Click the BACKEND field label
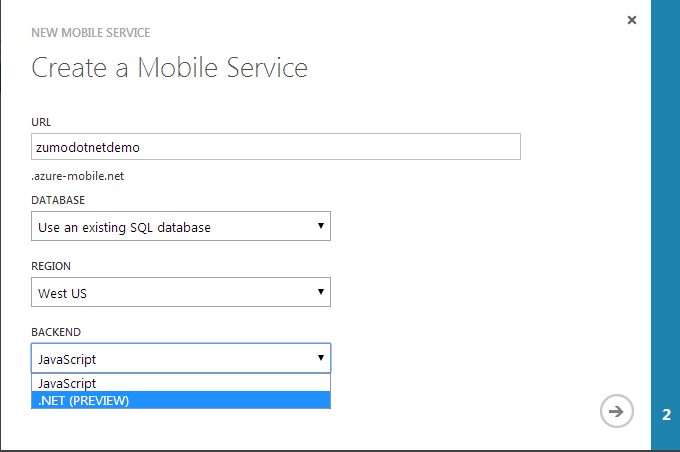The width and height of the screenshot is (680, 452). pyautogui.click(x=56, y=332)
